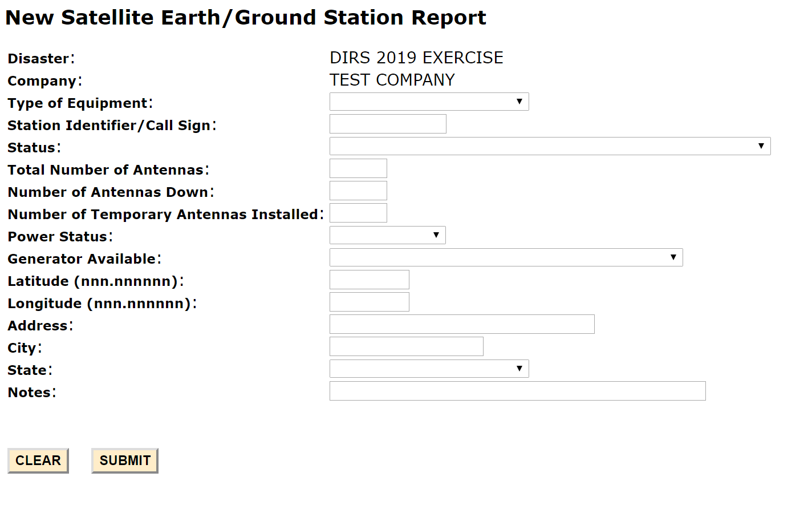Click the Notes text field
The image size is (812, 513).
517,391
